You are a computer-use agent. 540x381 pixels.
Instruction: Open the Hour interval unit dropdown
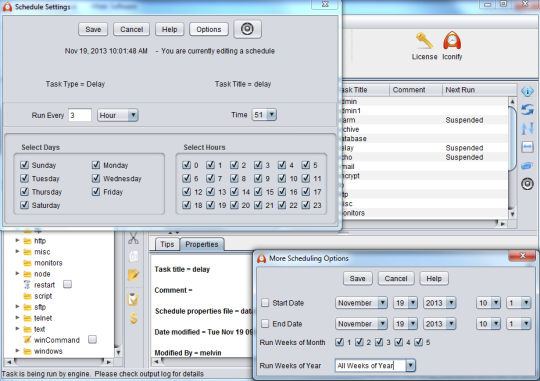pyautogui.click(x=118, y=115)
